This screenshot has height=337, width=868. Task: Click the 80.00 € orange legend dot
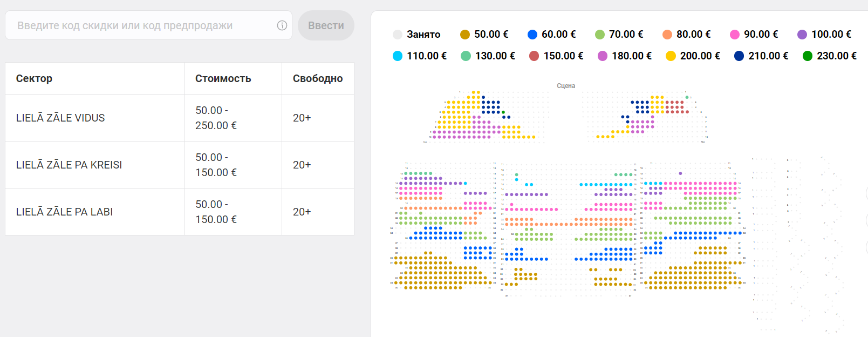(667, 35)
